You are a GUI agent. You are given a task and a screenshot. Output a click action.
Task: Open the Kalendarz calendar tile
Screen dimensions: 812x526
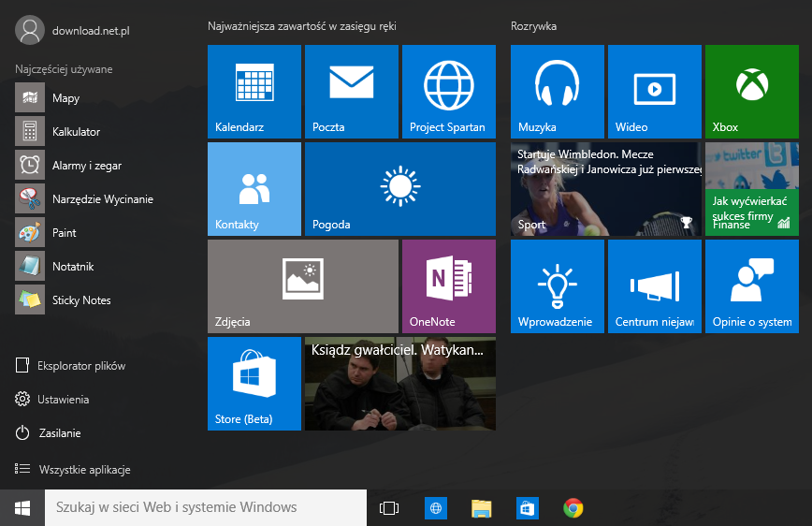(254, 92)
